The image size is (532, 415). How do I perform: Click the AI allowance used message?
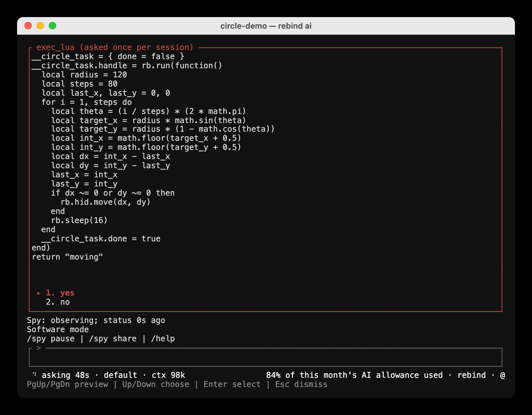[354, 375]
